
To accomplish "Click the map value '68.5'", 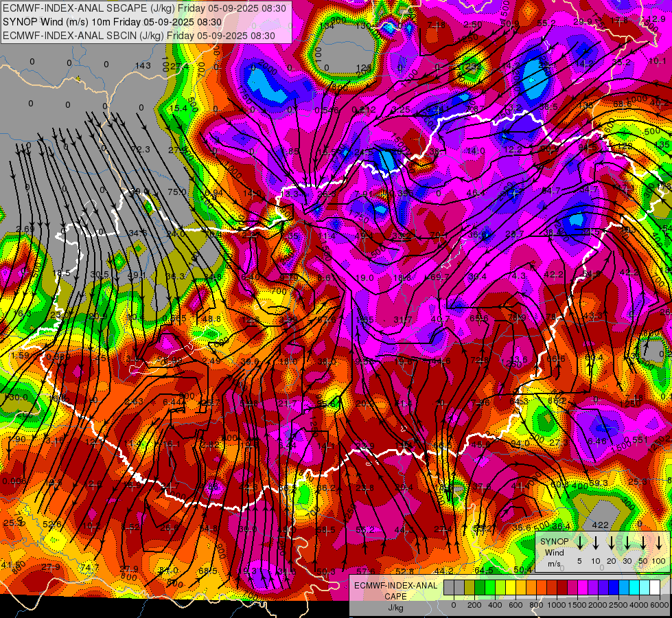I will pos(208,571).
